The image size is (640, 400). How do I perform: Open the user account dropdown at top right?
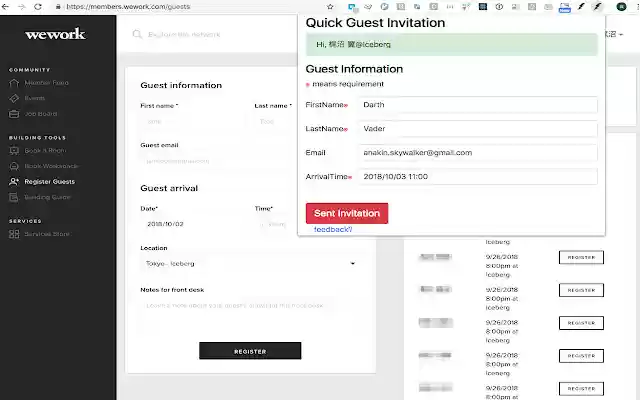point(614,34)
